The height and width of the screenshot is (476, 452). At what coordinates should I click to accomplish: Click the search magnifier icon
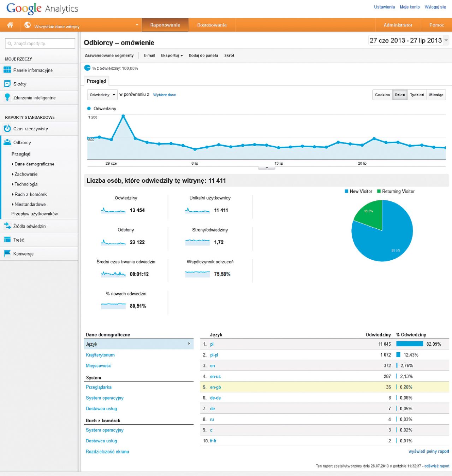pyautogui.click(x=10, y=43)
